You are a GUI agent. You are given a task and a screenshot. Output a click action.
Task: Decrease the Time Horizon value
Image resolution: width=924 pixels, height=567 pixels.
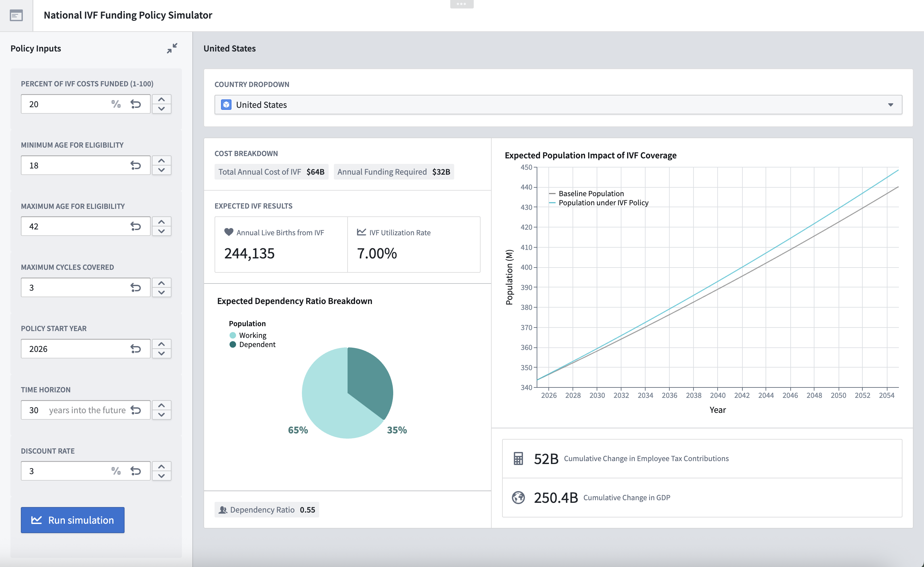pos(161,415)
